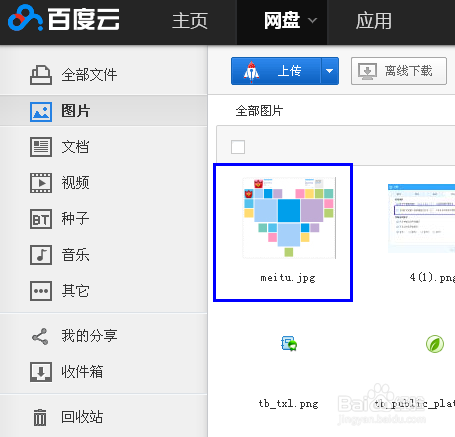Open 其它 label in sidebar
Image resolution: width=455 pixels, height=437 pixels.
point(75,291)
